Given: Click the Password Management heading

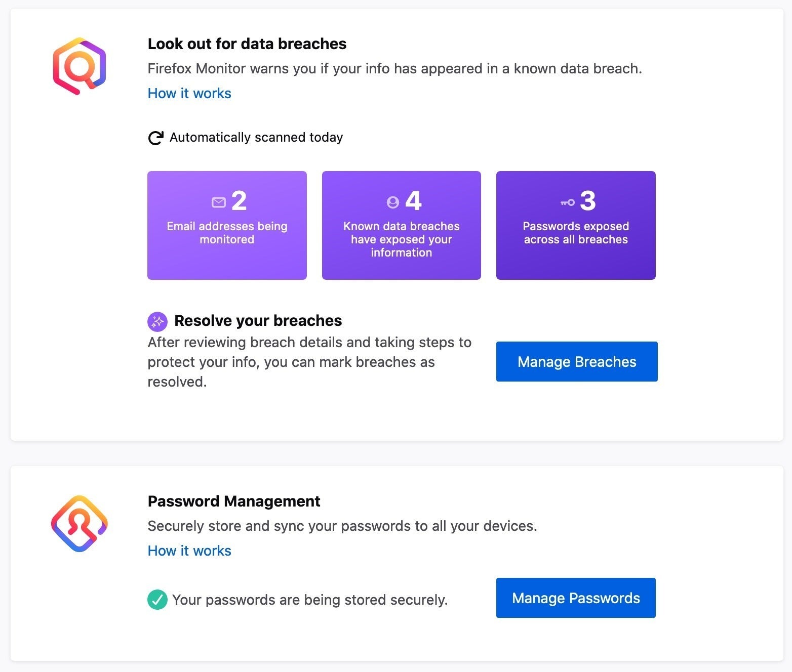Looking at the screenshot, I should 234,501.
